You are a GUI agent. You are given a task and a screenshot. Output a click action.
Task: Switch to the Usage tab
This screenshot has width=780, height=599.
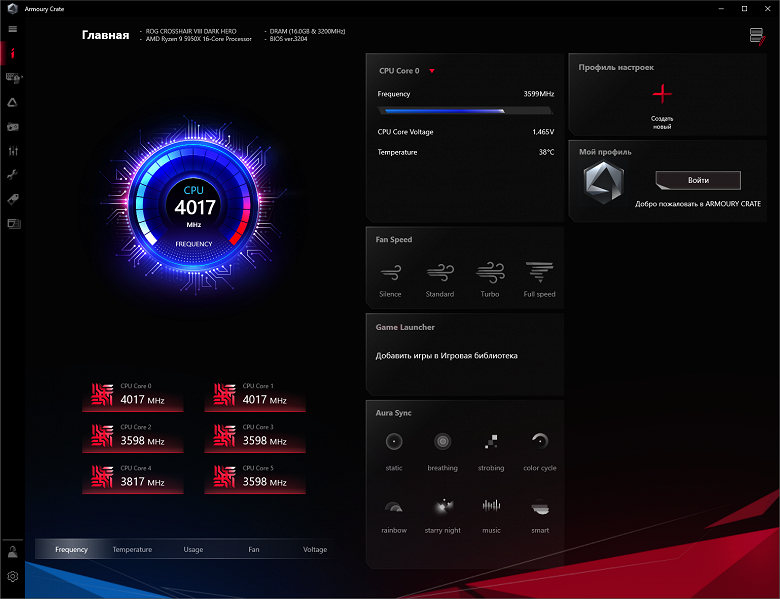[193, 549]
